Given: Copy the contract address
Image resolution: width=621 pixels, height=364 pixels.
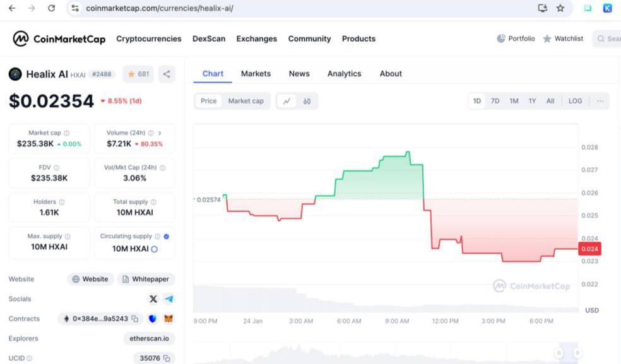Looking at the screenshot, I should 135,319.
